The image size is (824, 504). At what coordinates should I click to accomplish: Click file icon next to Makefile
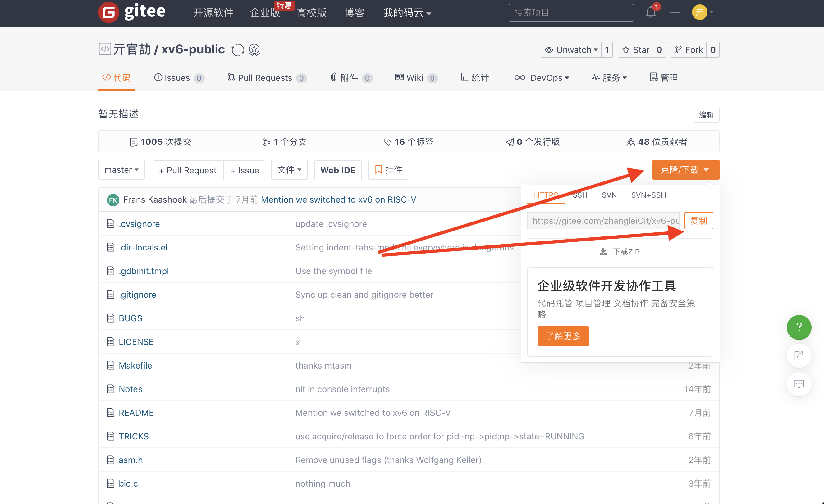110,365
